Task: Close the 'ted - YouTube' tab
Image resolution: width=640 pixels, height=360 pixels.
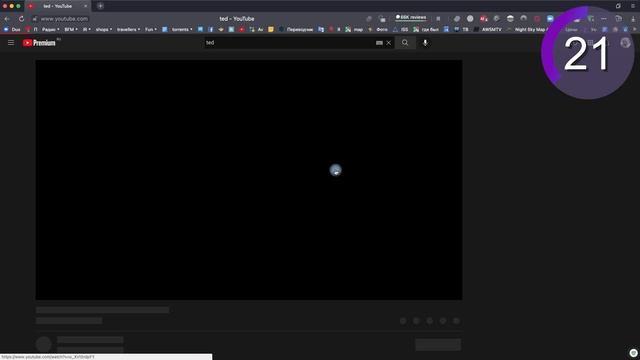Action: tap(85, 6)
